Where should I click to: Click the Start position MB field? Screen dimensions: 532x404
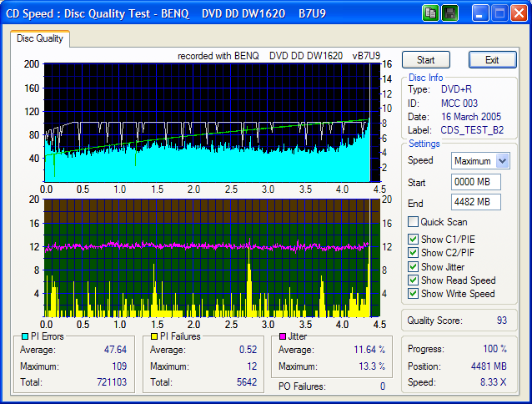pyautogui.click(x=474, y=182)
